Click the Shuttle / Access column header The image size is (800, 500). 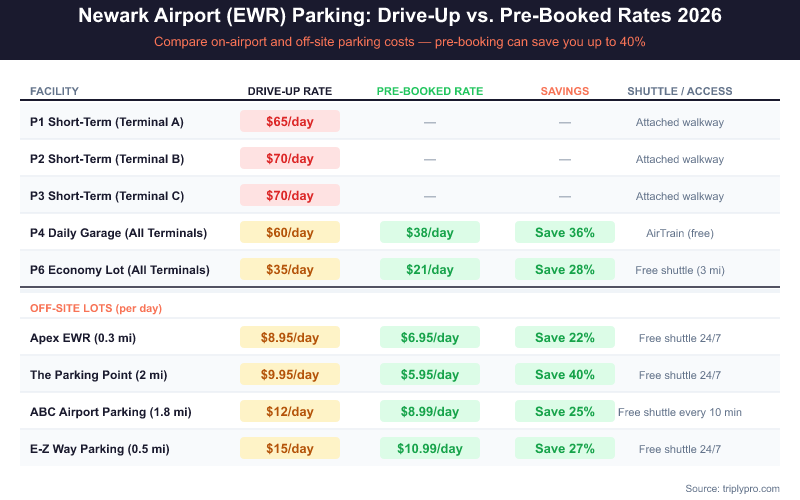pos(680,91)
